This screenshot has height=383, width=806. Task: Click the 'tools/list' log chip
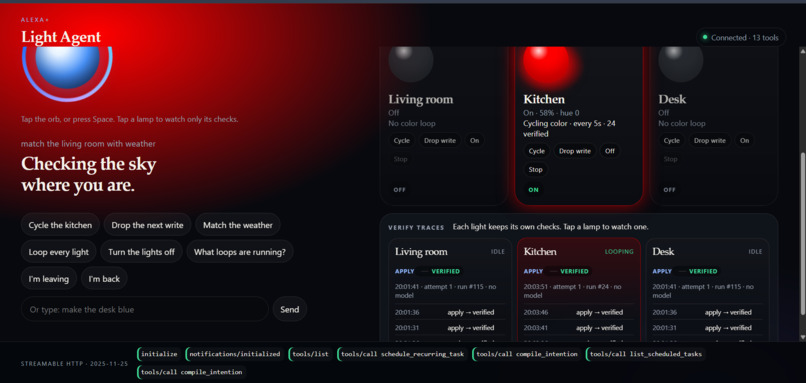(x=310, y=354)
